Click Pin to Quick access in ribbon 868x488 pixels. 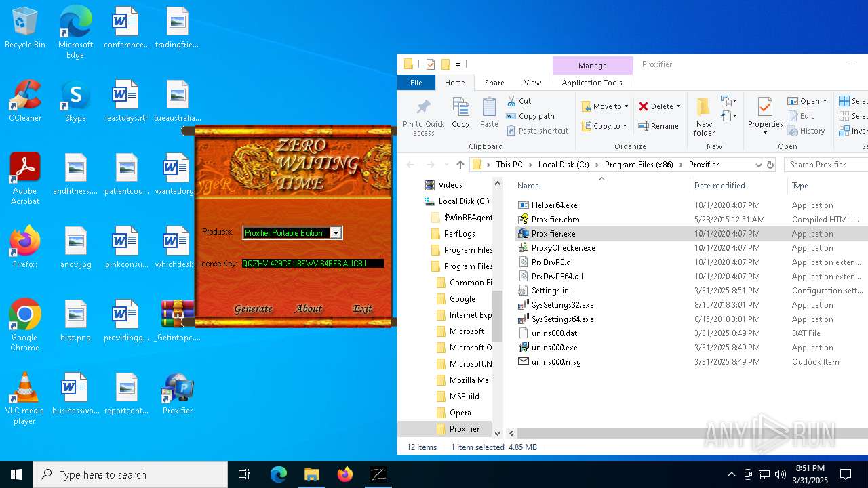424,117
